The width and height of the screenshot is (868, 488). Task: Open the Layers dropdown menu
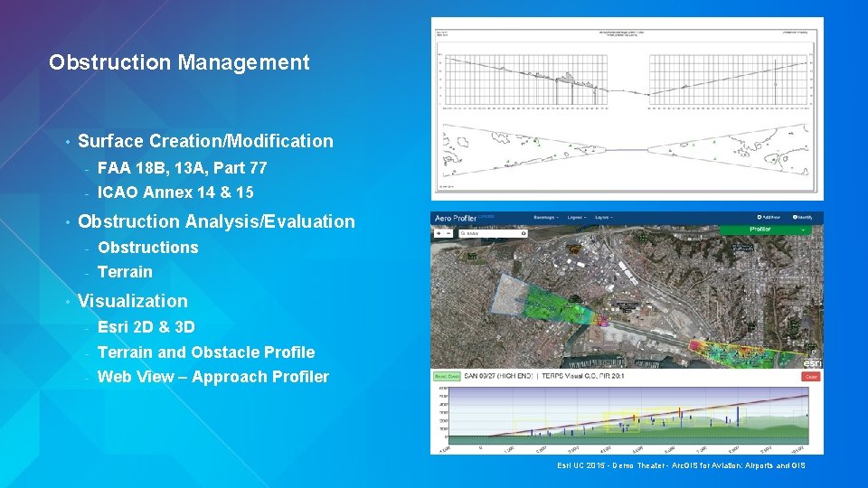click(603, 218)
